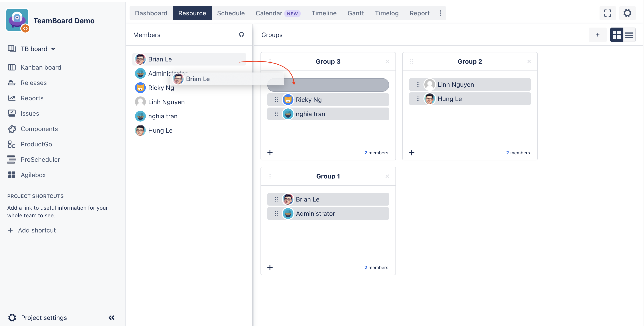Close Group 1 with X button
The image size is (644, 326).
(387, 176)
